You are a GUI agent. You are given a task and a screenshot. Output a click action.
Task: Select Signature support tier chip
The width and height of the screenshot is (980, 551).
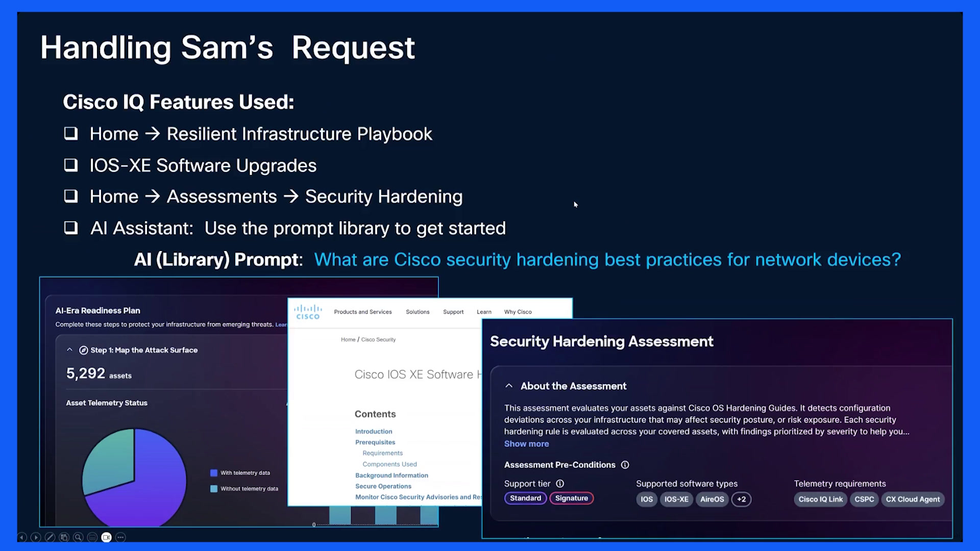(x=571, y=498)
